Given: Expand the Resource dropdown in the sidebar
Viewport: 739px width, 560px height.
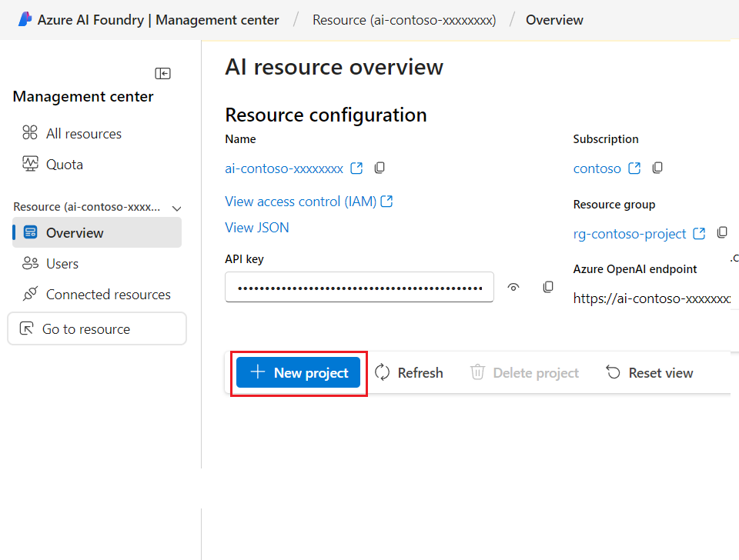Looking at the screenshot, I should 177,207.
